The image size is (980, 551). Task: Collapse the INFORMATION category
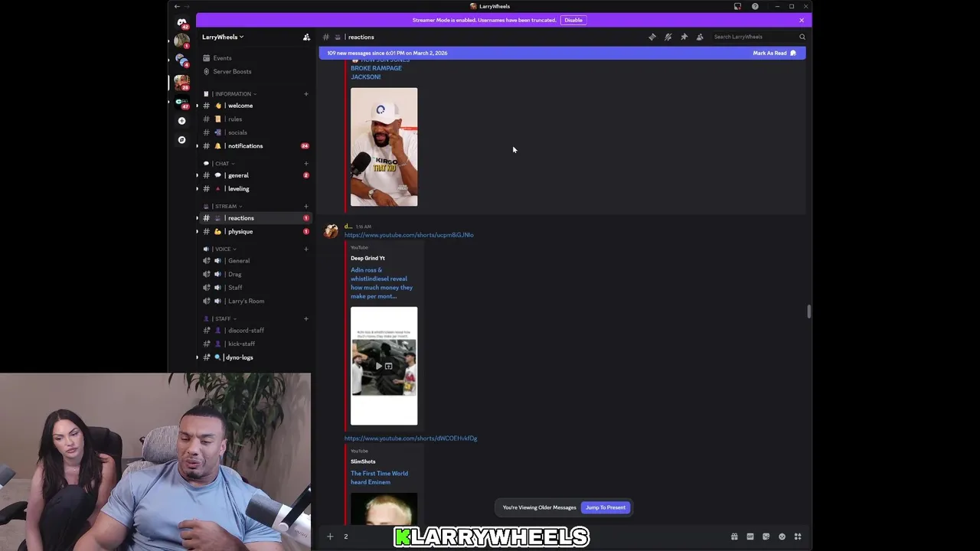pyautogui.click(x=230, y=94)
